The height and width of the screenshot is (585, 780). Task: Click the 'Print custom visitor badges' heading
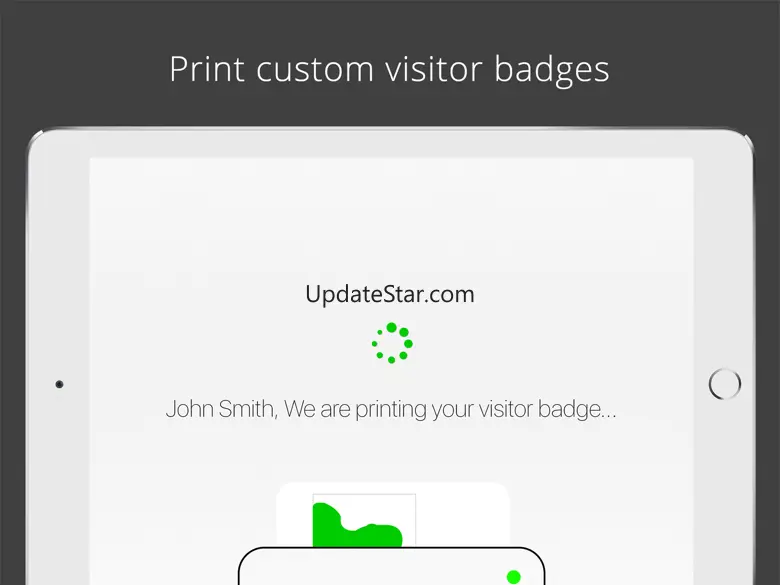tap(390, 69)
